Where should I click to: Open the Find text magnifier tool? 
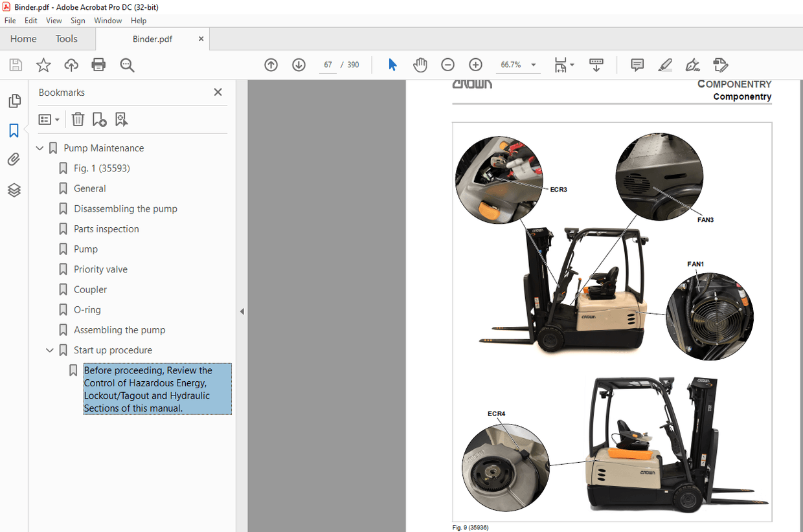point(127,65)
